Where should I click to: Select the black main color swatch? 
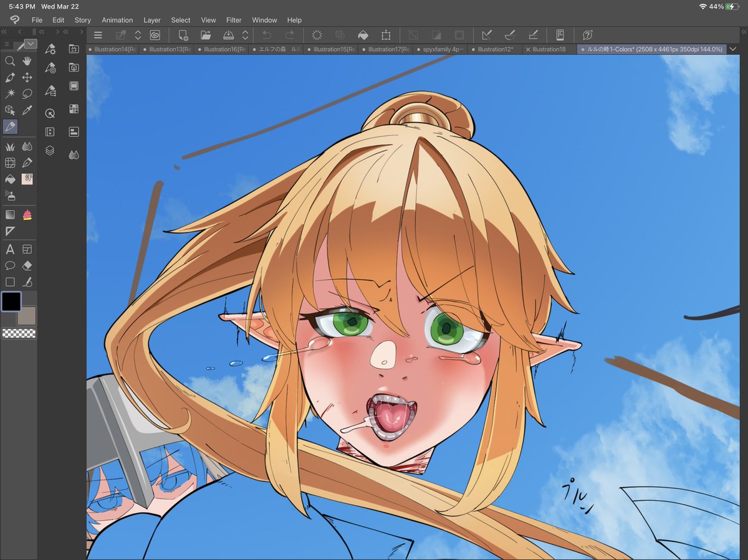tap(11, 302)
